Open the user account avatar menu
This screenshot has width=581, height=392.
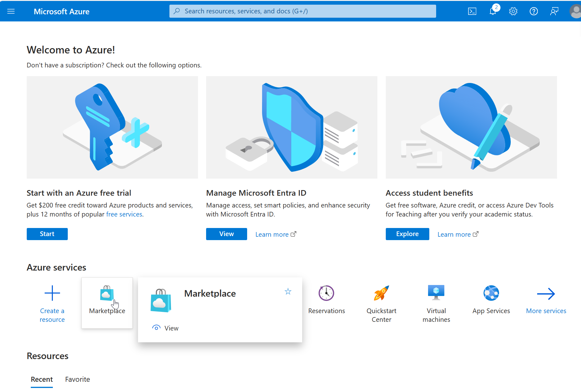pos(575,11)
